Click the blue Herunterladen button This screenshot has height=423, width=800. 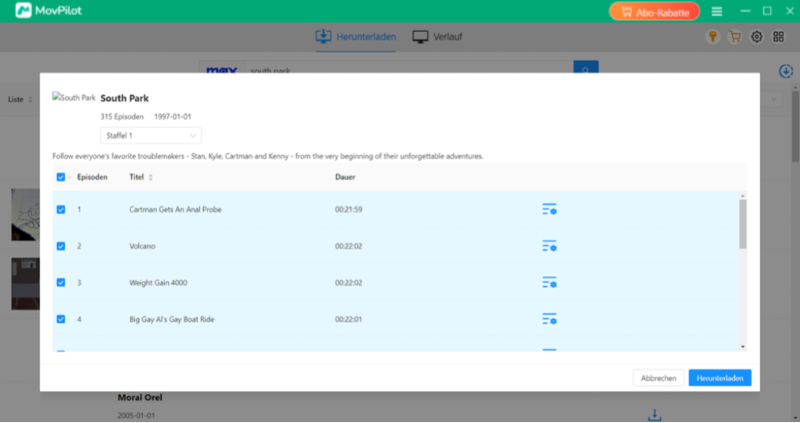point(720,378)
